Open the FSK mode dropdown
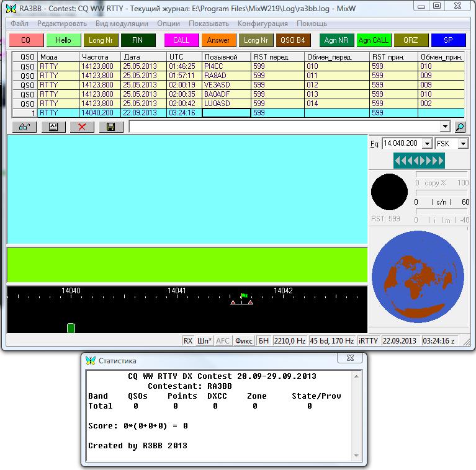 point(463,144)
